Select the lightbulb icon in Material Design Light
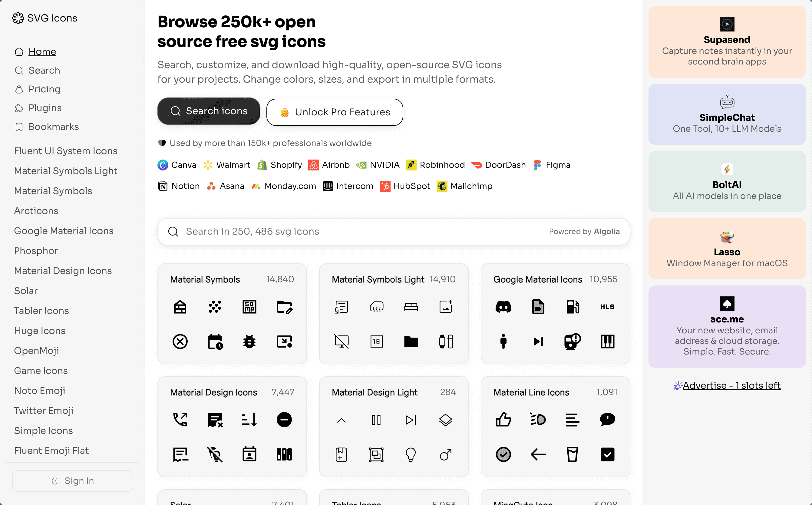This screenshot has width=812, height=505. [x=411, y=454]
